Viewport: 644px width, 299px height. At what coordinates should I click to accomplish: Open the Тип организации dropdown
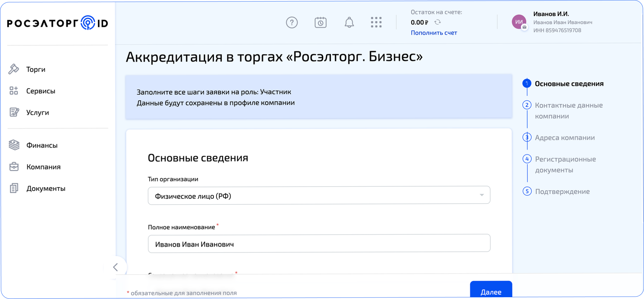[x=319, y=195]
